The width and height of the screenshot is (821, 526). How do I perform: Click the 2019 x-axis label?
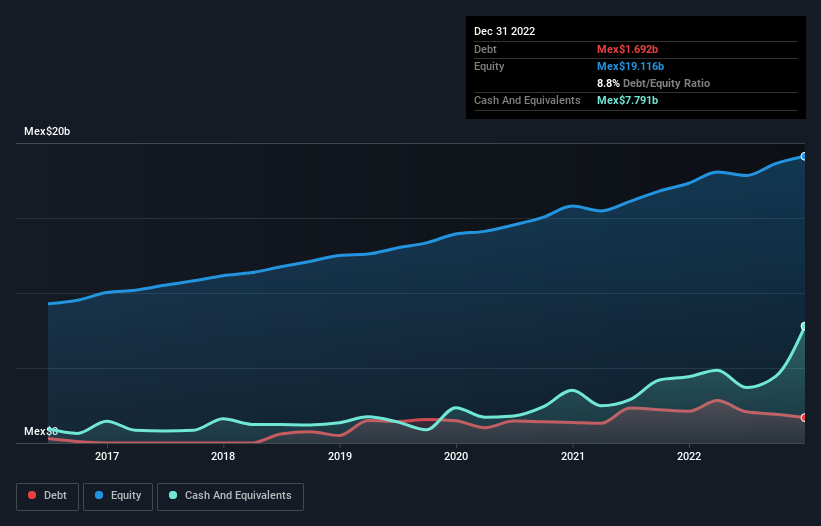(340, 456)
